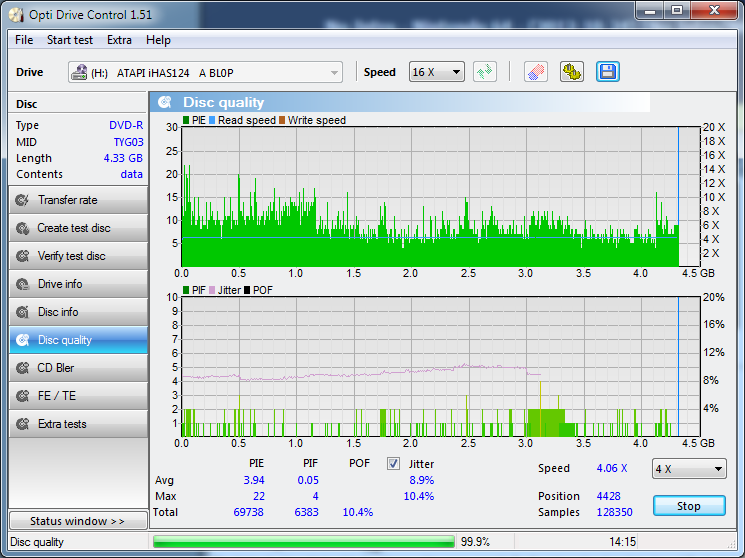
Task: Click the Jitter average 8.9%
Action: (422, 480)
